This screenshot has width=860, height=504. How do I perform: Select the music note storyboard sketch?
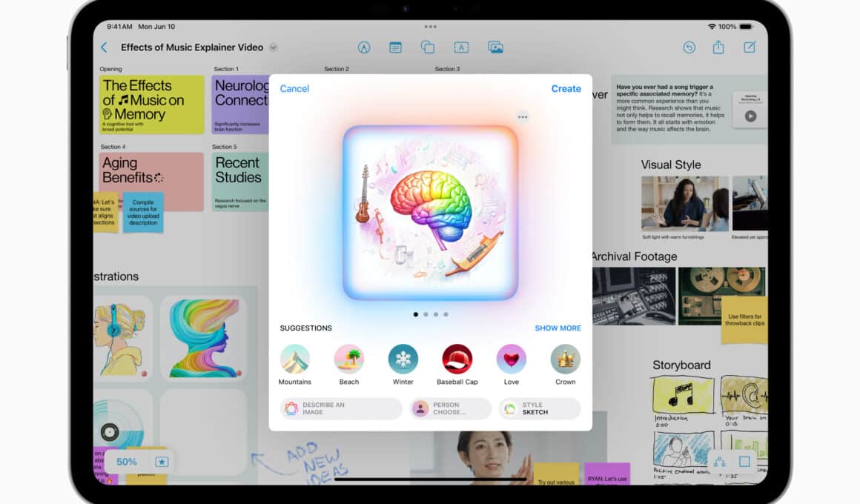684,394
